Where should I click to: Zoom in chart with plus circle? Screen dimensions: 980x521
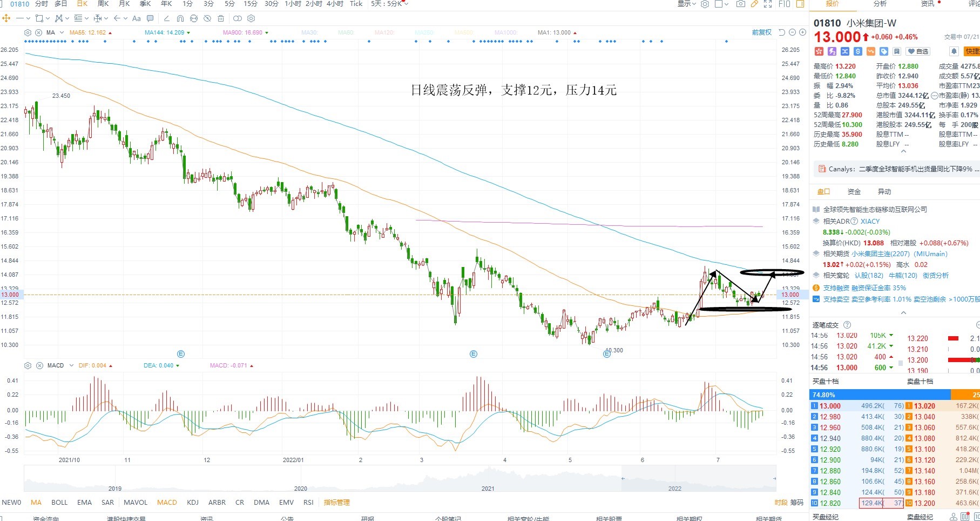coord(803,32)
